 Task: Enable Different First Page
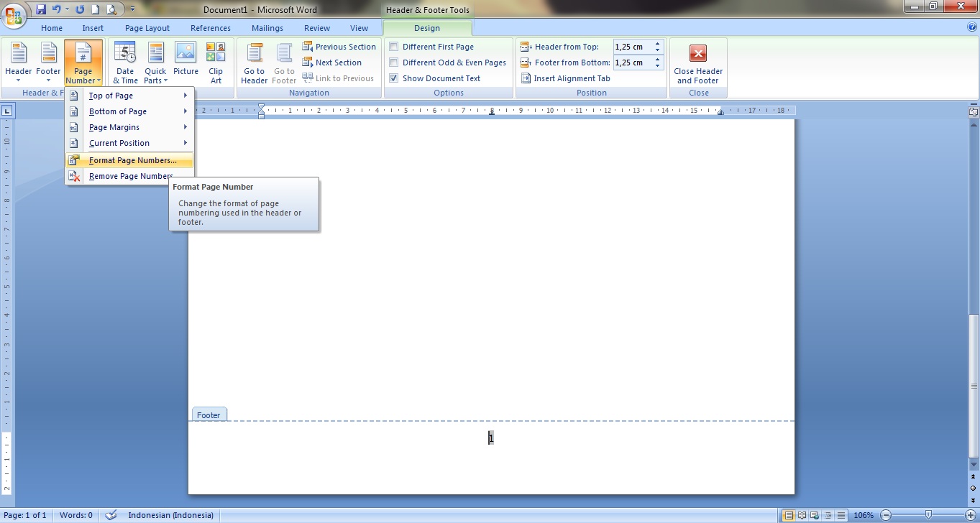point(431,47)
